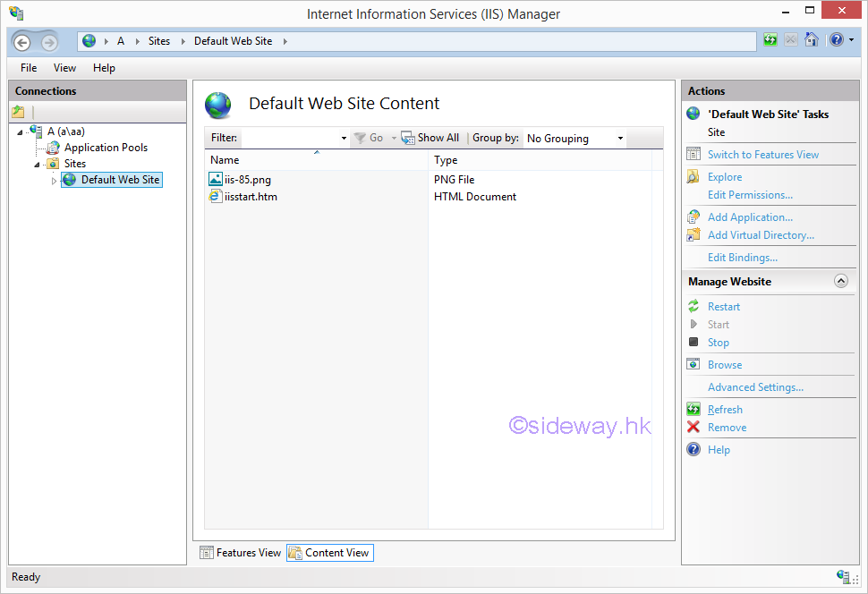The height and width of the screenshot is (594, 868).
Task: Open the dropdown arrow beside toolbar Help
Action: point(851,40)
